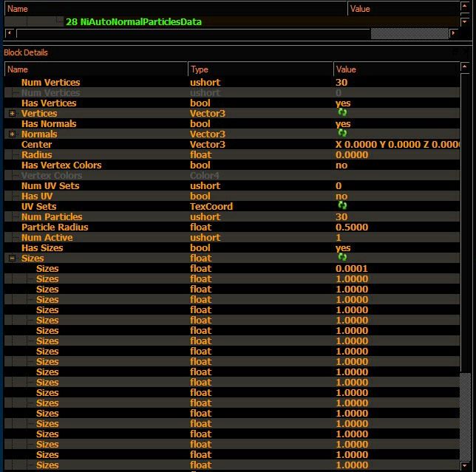This screenshot has width=476, height=472.
Task: Select the Num Active row name
Action: click(x=47, y=238)
